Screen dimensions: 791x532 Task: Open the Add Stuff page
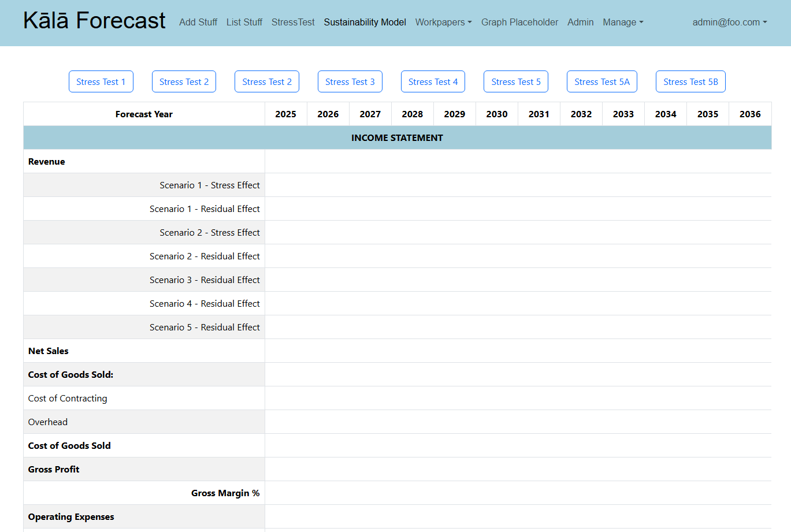tap(198, 22)
